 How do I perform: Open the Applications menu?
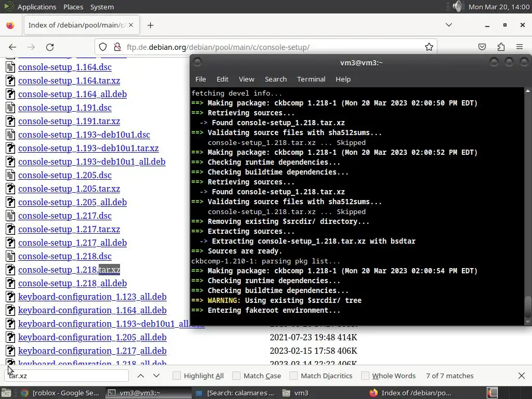[x=37, y=7]
